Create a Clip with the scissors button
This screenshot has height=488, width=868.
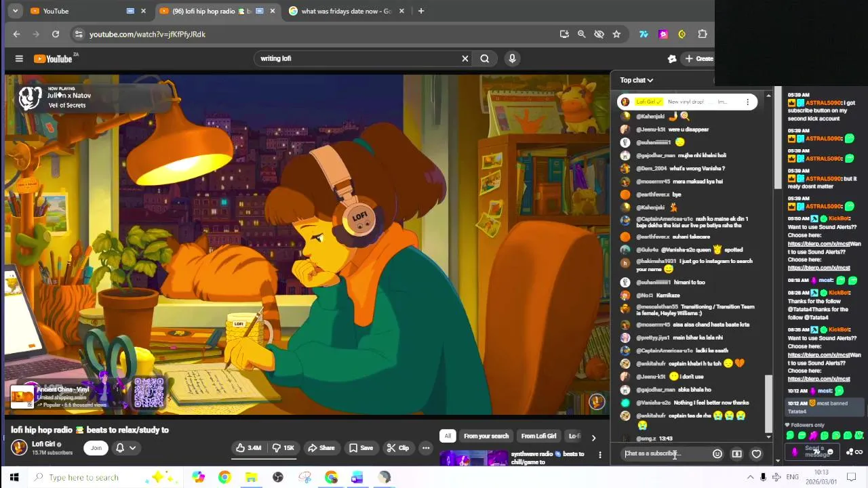pyautogui.click(x=397, y=448)
